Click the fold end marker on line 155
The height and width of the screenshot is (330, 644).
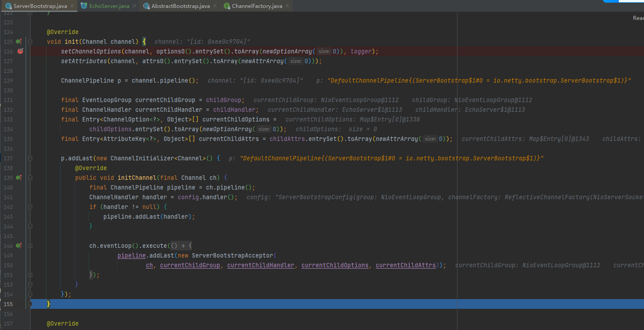30,304
